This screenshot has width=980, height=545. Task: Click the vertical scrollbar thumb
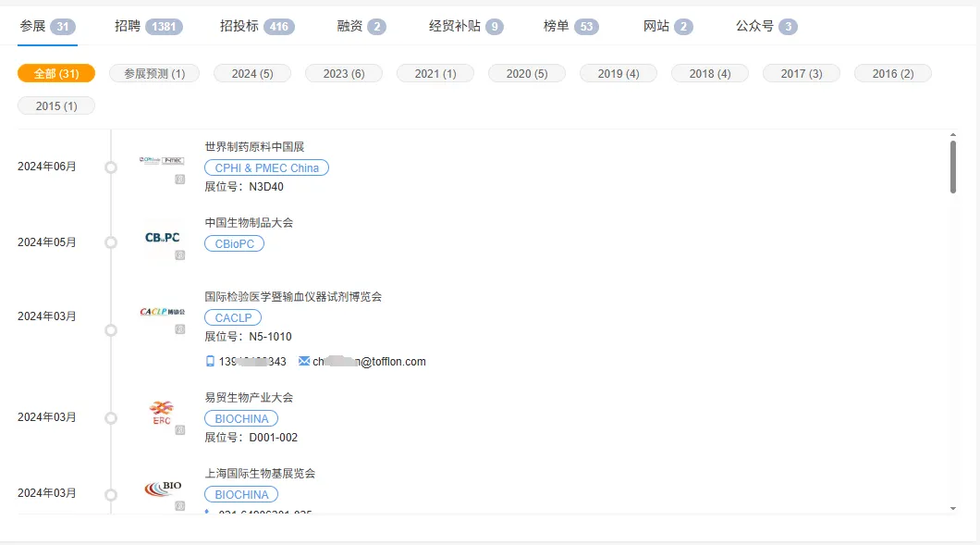953,167
